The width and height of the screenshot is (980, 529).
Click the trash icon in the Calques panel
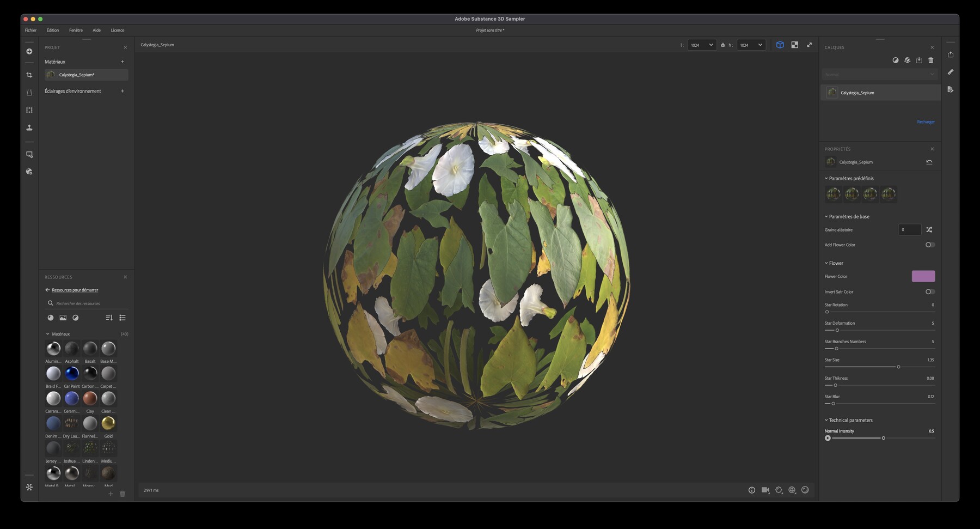pos(931,60)
